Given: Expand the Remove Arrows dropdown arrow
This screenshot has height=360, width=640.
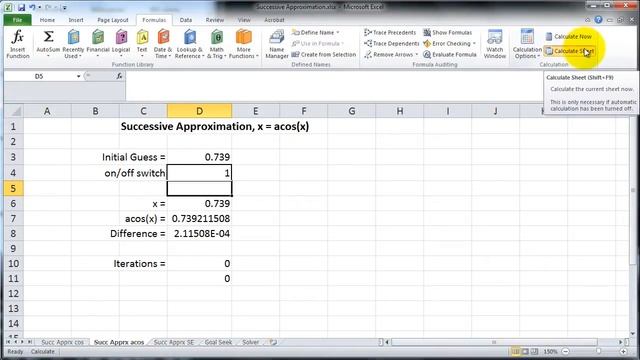Looking at the screenshot, I should (416, 55).
